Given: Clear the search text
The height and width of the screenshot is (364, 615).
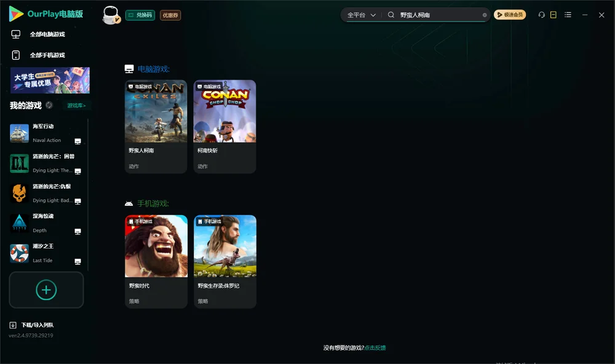Looking at the screenshot, I should tap(485, 15).
